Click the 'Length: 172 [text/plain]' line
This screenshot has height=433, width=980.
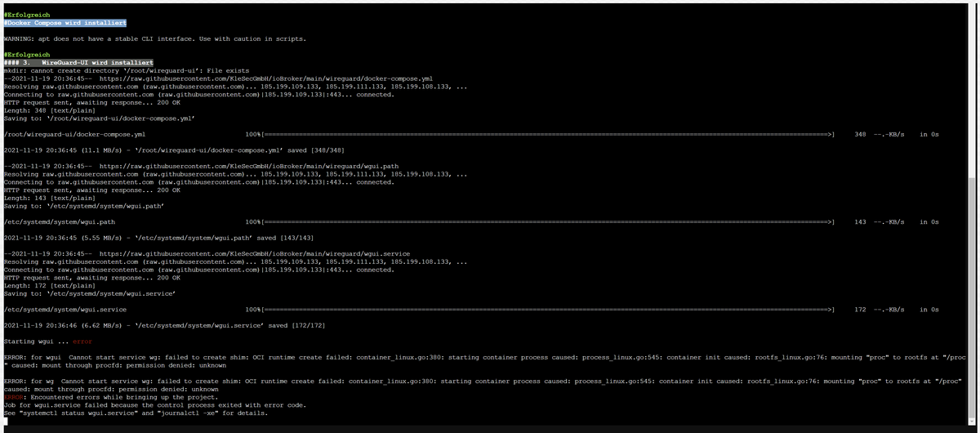tap(49, 285)
